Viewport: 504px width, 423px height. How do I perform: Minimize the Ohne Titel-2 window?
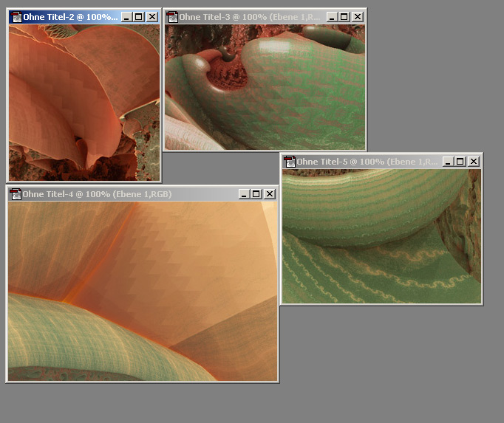126,16
